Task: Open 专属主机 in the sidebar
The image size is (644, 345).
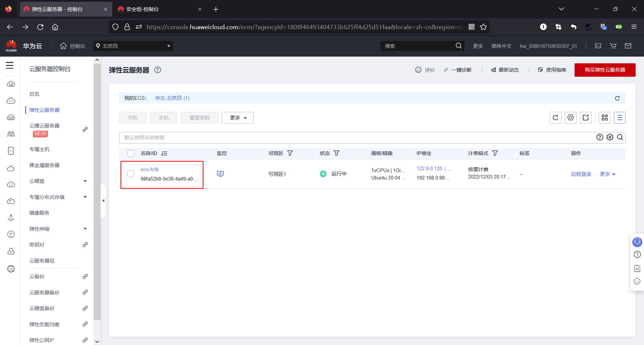Action: 39,149
